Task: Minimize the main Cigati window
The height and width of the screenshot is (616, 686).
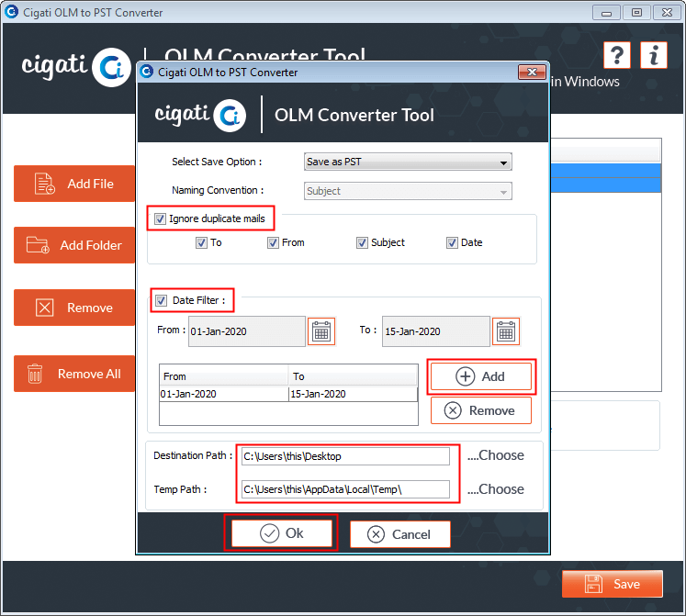Action: coord(606,13)
